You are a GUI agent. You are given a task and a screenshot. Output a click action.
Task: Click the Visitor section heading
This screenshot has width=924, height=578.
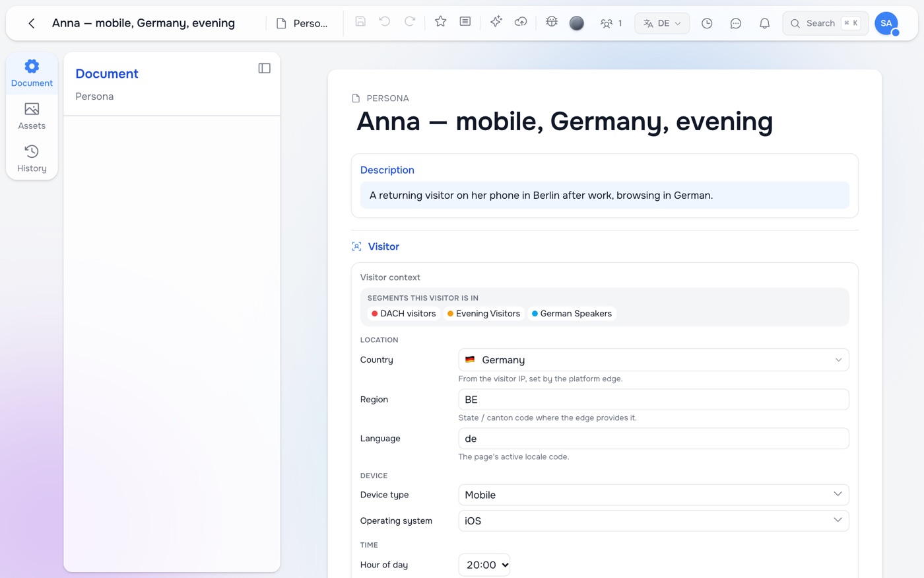click(383, 246)
